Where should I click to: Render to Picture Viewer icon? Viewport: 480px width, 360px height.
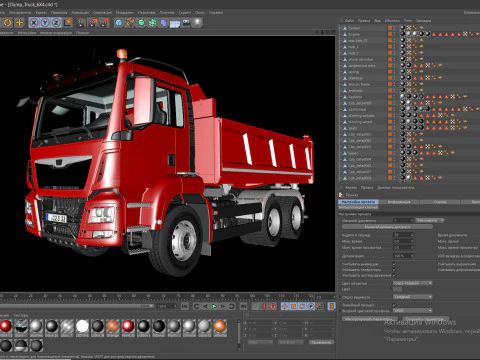tap(93, 23)
